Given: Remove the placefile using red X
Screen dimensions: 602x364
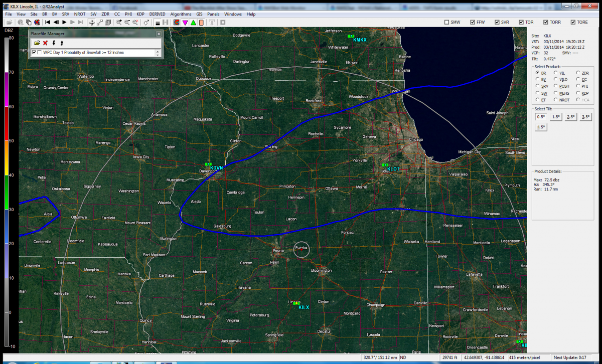Looking at the screenshot, I should coord(45,43).
